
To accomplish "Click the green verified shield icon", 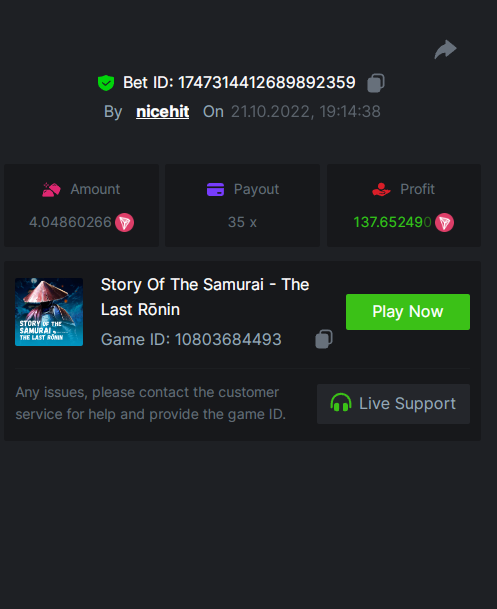I will (x=106, y=83).
